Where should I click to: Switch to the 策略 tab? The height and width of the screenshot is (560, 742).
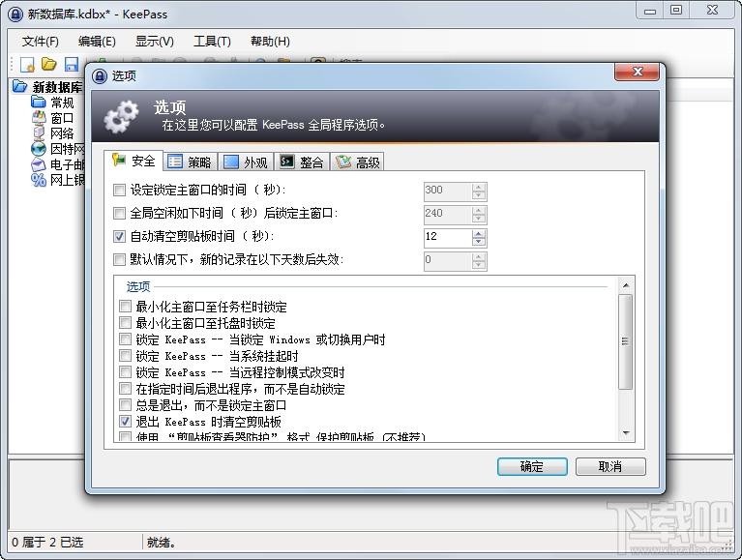[190, 162]
